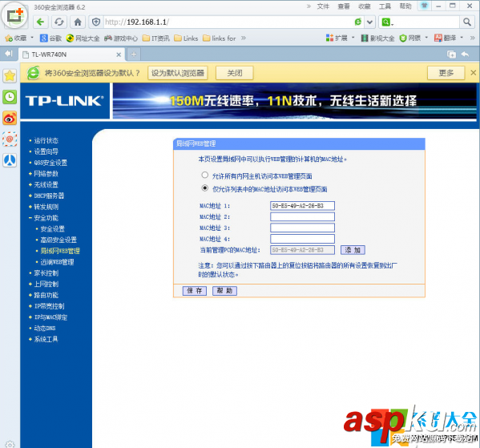Open search engine selector dropdown
The width and height of the screenshot is (480, 448).
[388, 22]
